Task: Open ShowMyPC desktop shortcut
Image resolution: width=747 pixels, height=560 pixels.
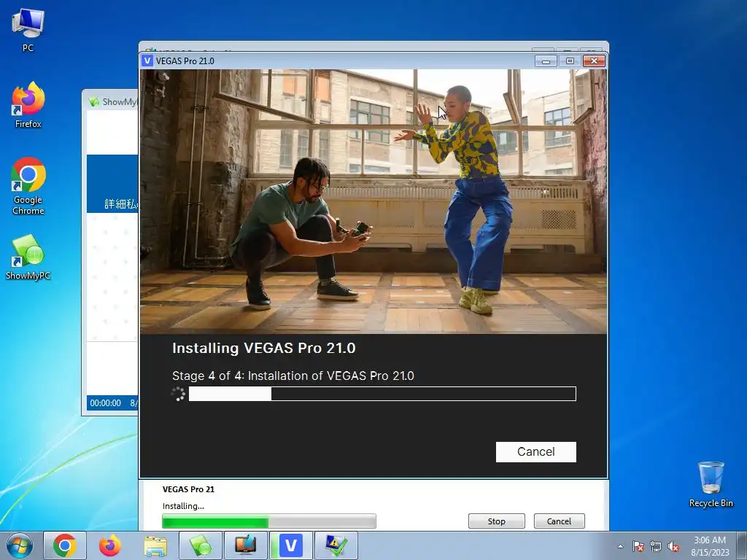Action: pyautogui.click(x=28, y=257)
